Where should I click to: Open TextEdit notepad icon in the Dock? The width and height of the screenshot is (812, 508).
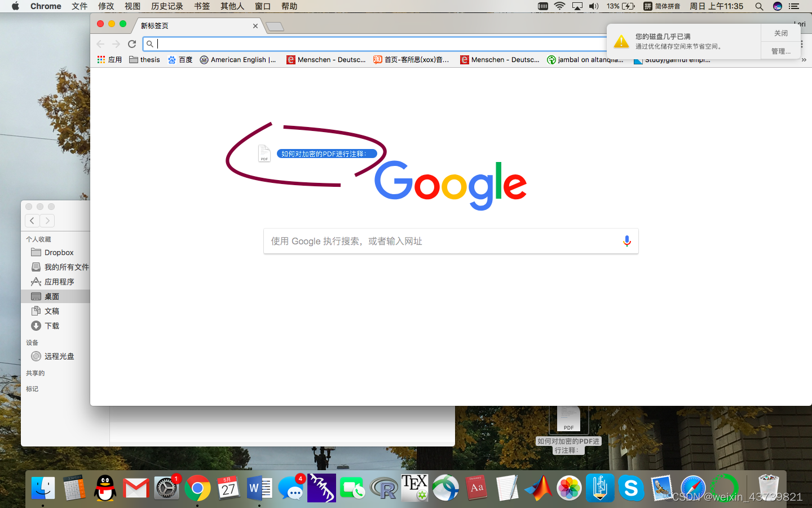(x=507, y=488)
